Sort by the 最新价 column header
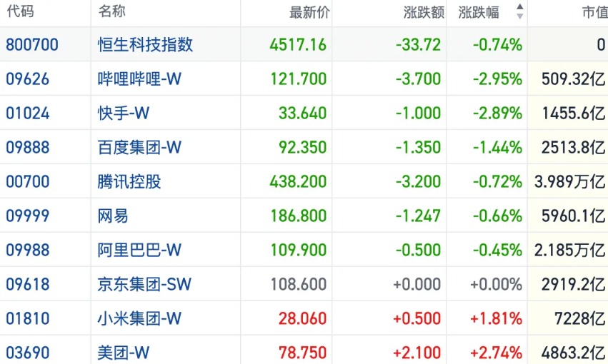Image resolution: width=608 pixels, height=364 pixels. click(309, 12)
